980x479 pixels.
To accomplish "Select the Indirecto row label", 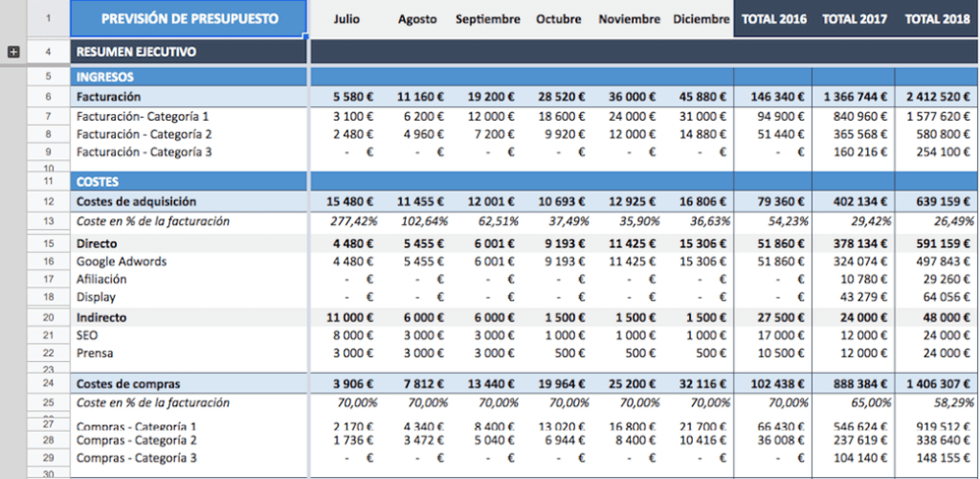I will tap(101, 318).
